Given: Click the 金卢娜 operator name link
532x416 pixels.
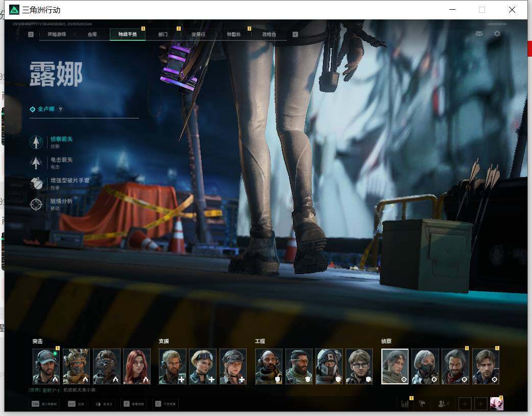Looking at the screenshot, I should click(x=46, y=109).
